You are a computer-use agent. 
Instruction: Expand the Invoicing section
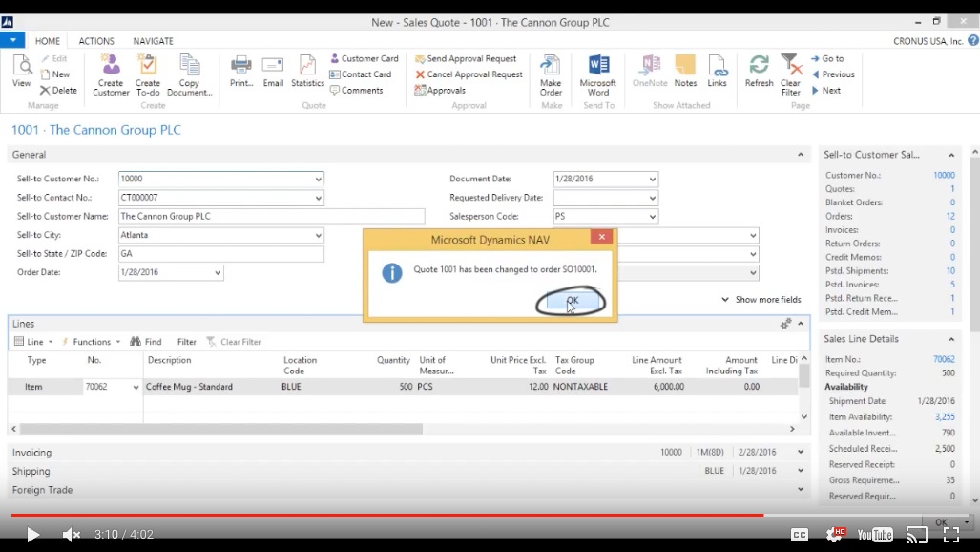pyautogui.click(x=801, y=452)
